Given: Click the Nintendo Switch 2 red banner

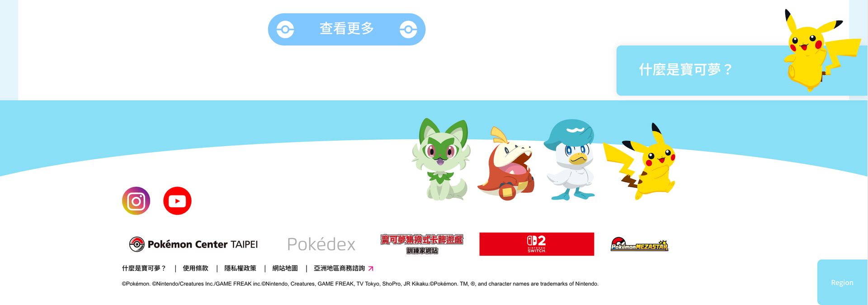Looking at the screenshot, I should (537, 244).
